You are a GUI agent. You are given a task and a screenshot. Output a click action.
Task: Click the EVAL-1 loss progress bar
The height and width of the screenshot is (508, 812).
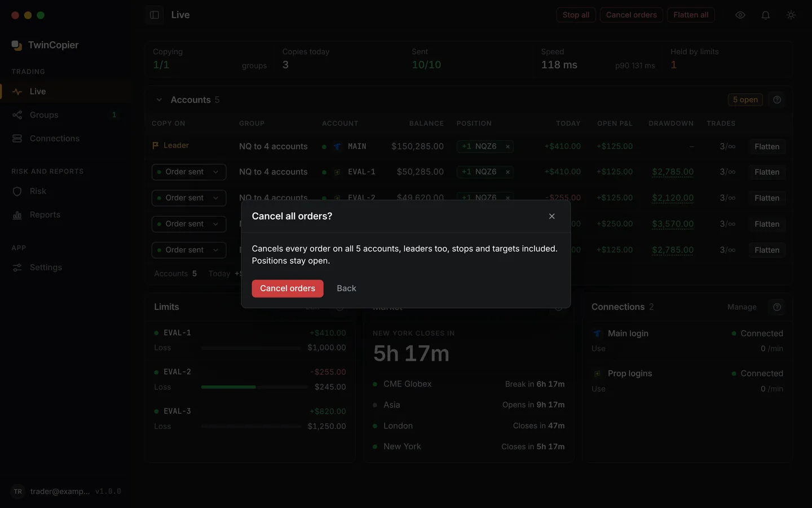(x=251, y=348)
